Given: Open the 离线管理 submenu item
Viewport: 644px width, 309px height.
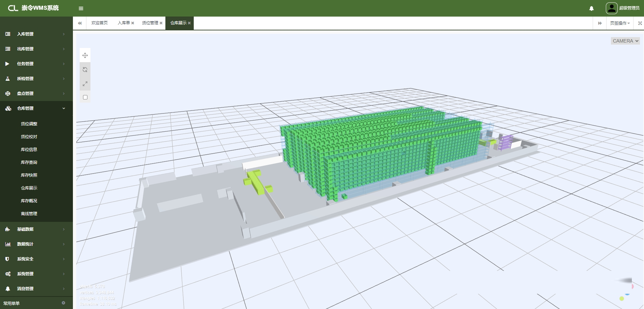Looking at the screenshot, I should 29,214.
